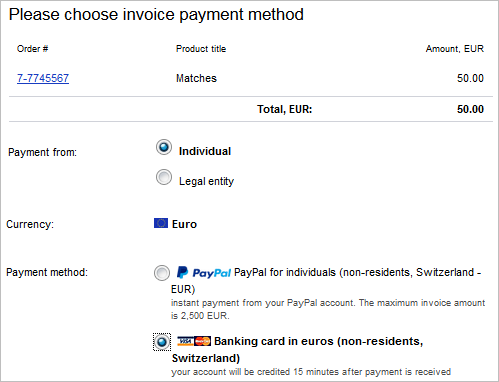This screenshot has height=382, width=499.
Task: Click the Euro currency label
Action: pos(184,224)
